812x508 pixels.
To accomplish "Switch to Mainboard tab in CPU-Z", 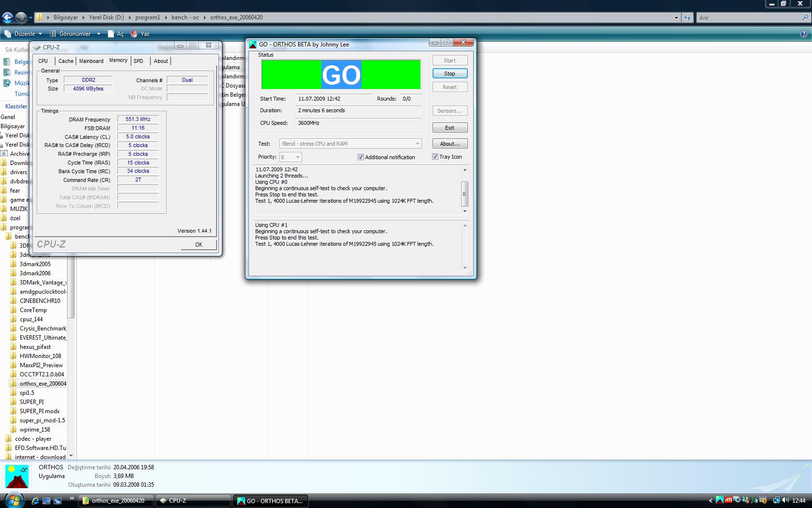I will pyautogui.click(x=91, y=61).
